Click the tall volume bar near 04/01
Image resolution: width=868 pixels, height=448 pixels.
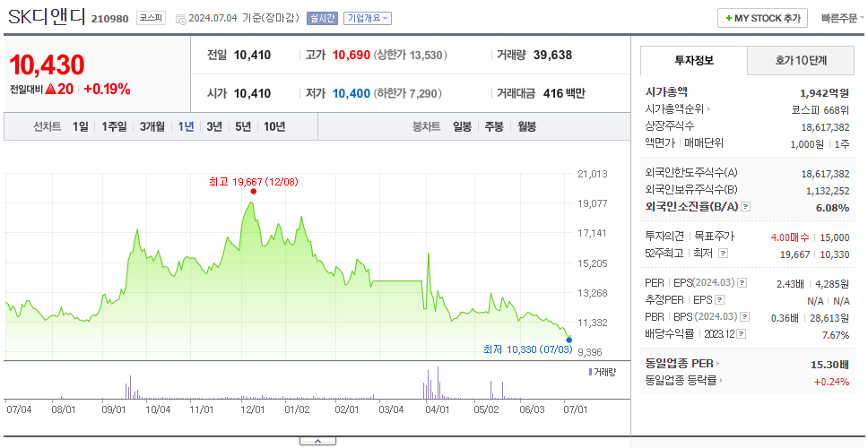click(x=438, y=383)
